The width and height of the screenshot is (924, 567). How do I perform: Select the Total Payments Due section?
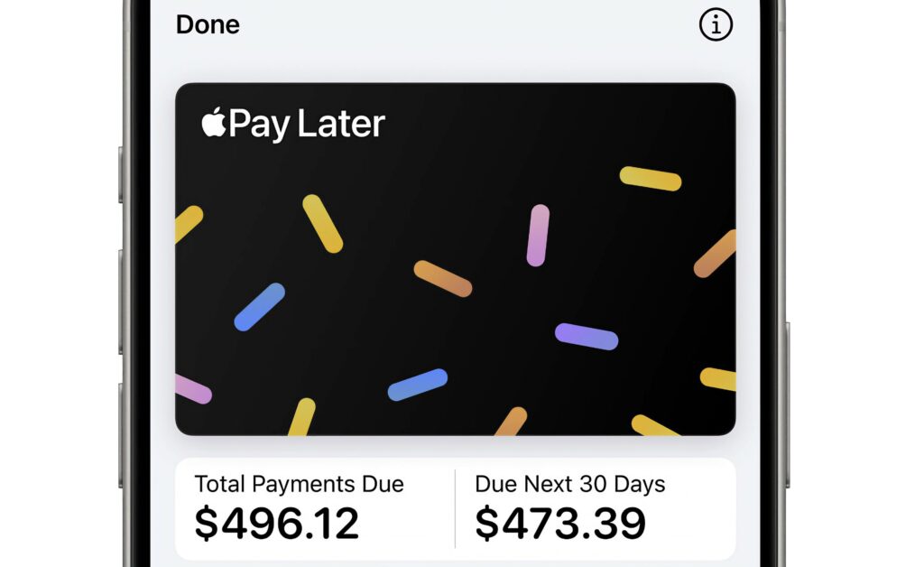[298, 503]
